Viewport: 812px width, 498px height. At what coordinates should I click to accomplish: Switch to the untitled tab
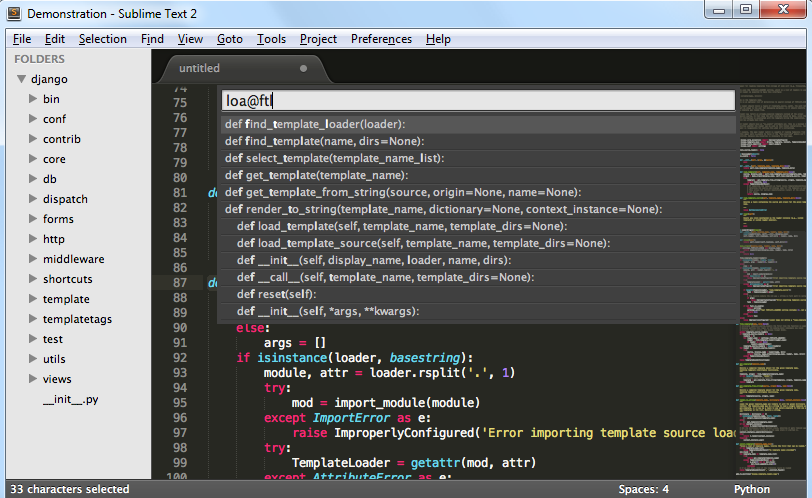[243, 68]
